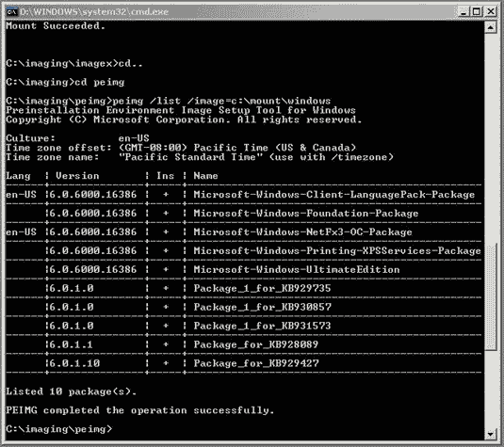Click the '+' installed mark for UltimateEdition

(x=166, y=270)
